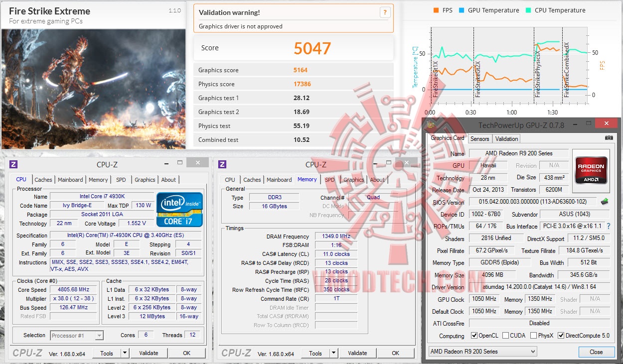Image resolution: width=623 pixels, height=364 pixels.
Task: Select Graphics Card tab in GPU-Z
Action: coord(448,138)
